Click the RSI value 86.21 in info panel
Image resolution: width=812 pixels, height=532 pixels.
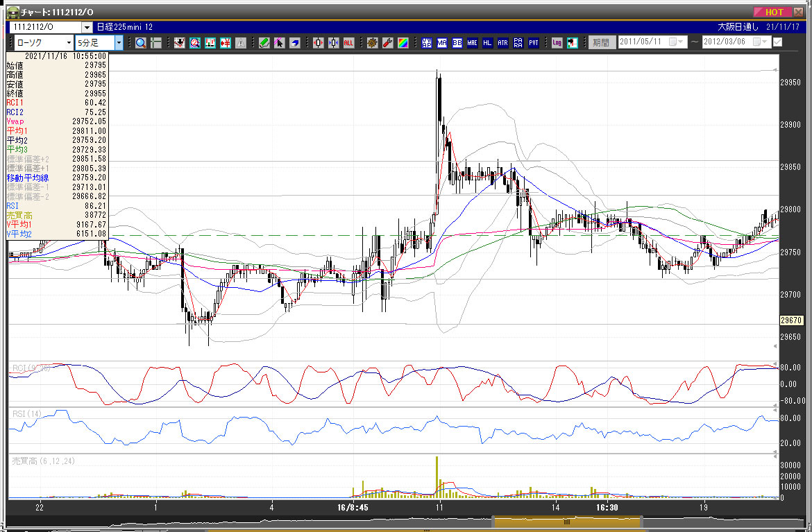tap(95, 206)
